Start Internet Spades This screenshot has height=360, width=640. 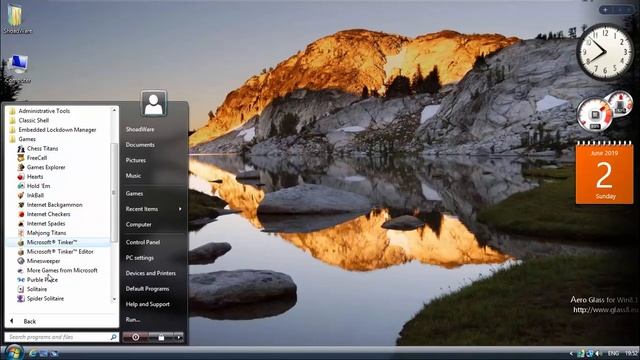(x=46, y=224)
